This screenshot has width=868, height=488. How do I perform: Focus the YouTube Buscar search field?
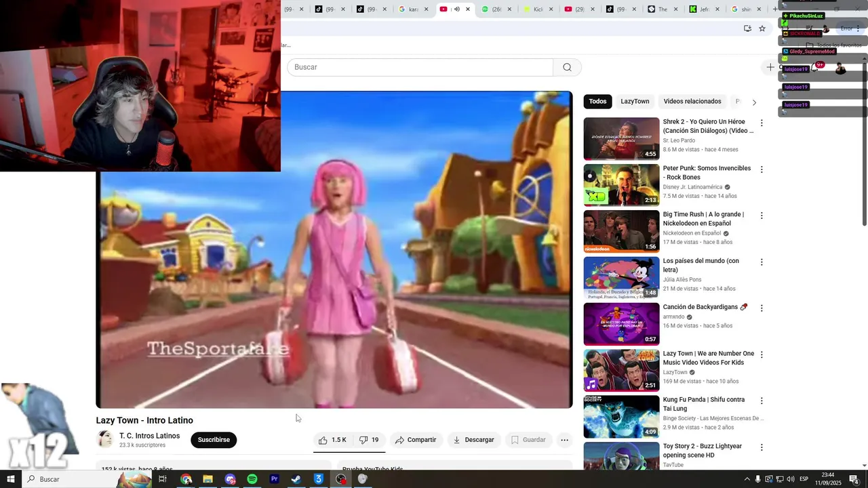tap(420, 67)
